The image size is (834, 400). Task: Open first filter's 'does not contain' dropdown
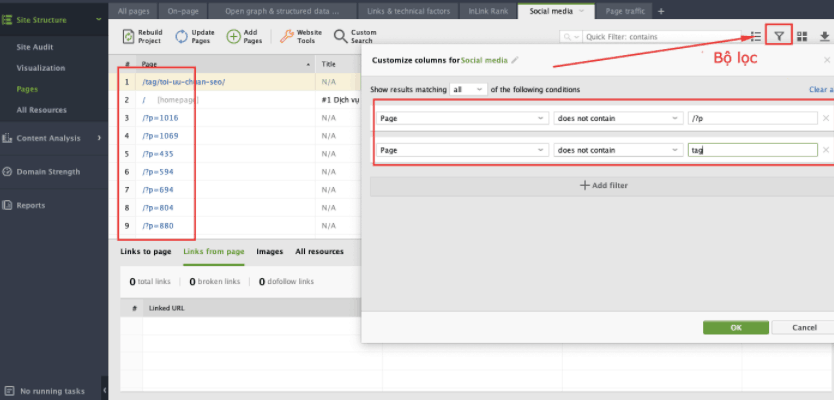618,118
